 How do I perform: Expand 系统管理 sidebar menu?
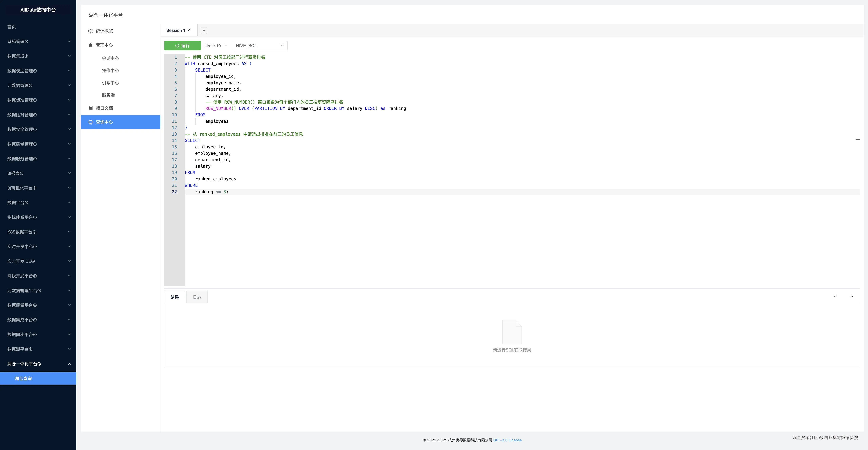(x=38, y=41)
